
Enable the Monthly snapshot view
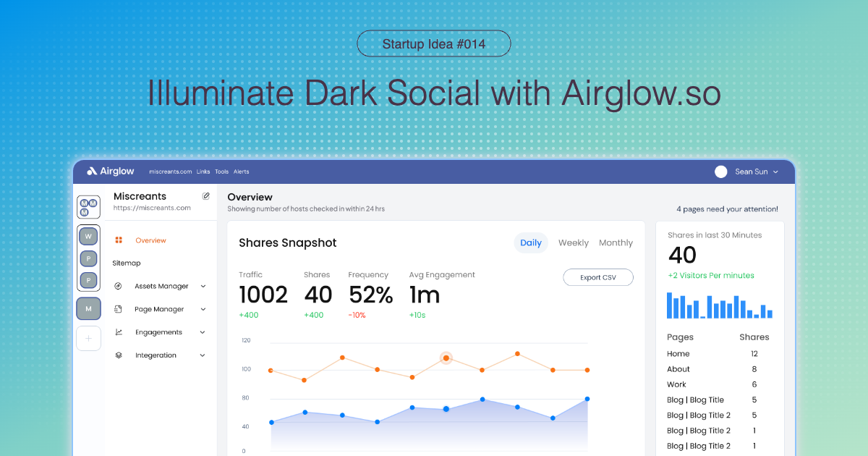(616, 242)
